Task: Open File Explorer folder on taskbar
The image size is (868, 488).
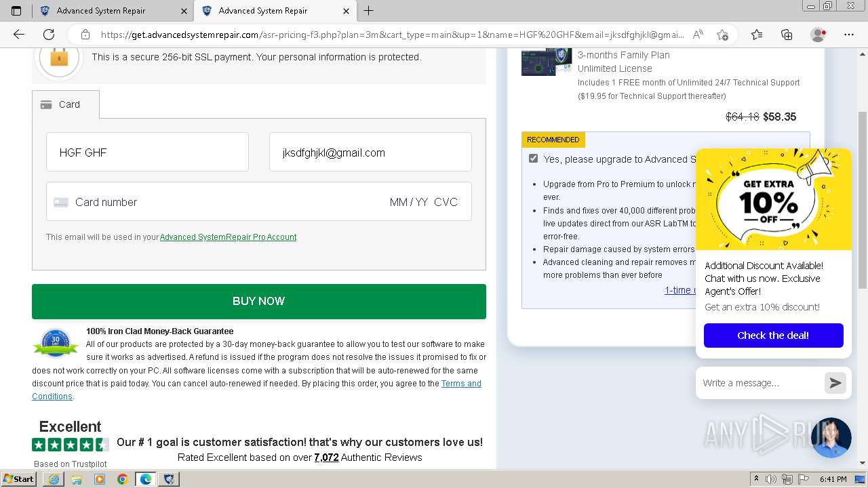Action: [77, 479]
